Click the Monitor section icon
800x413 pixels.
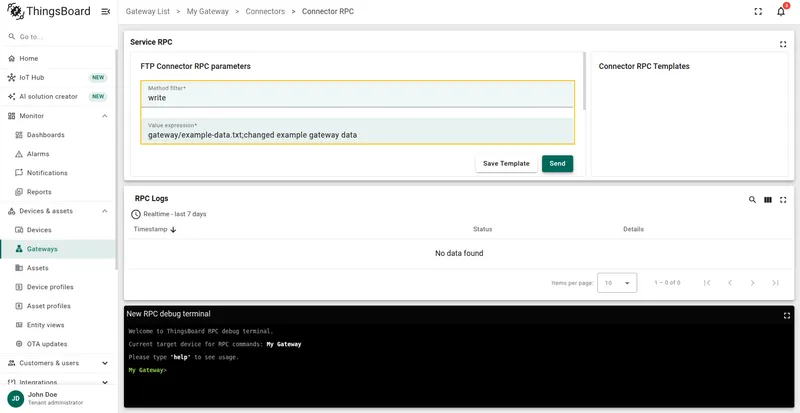12,116
